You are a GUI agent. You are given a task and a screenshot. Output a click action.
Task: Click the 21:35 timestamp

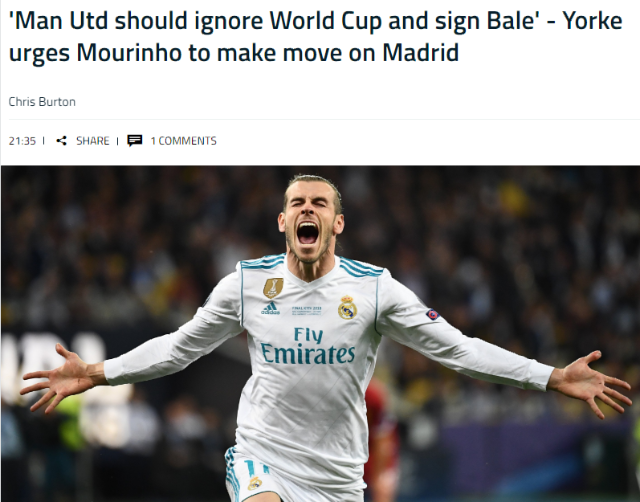22,141
